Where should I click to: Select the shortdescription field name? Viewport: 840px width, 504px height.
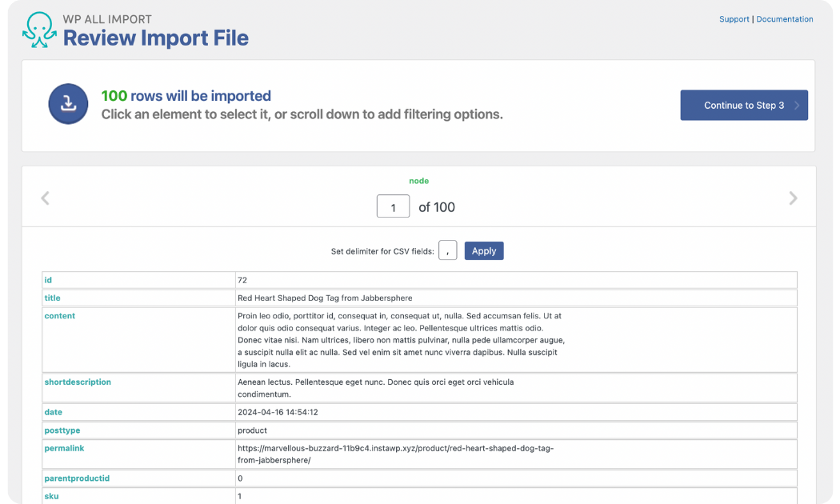tap(78, 382)
